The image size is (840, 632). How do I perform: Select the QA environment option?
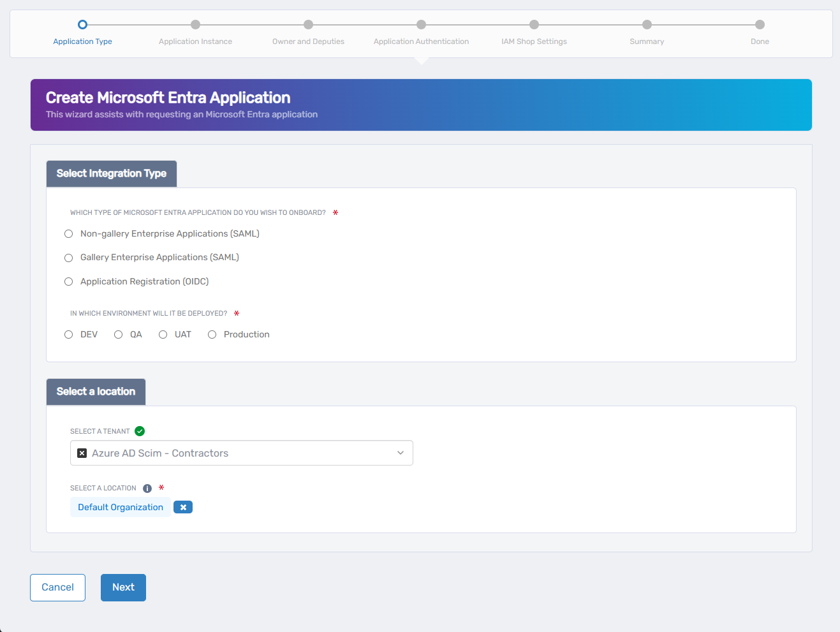118,334
